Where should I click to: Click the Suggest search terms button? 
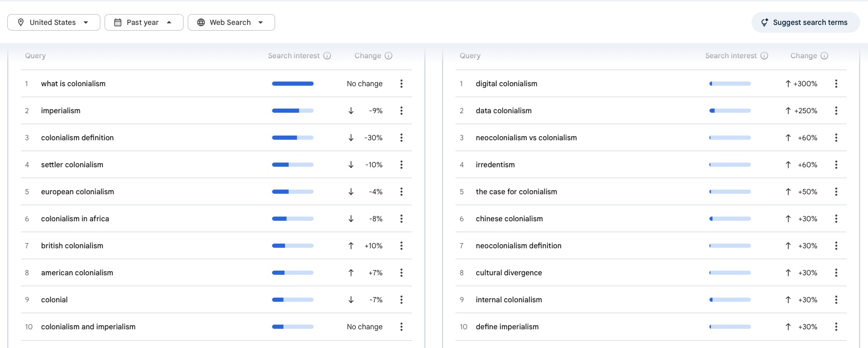point(805,22)
